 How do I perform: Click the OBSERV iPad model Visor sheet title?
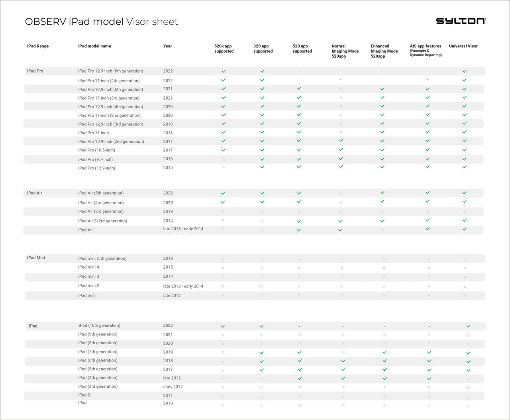(x=101, y=22)
